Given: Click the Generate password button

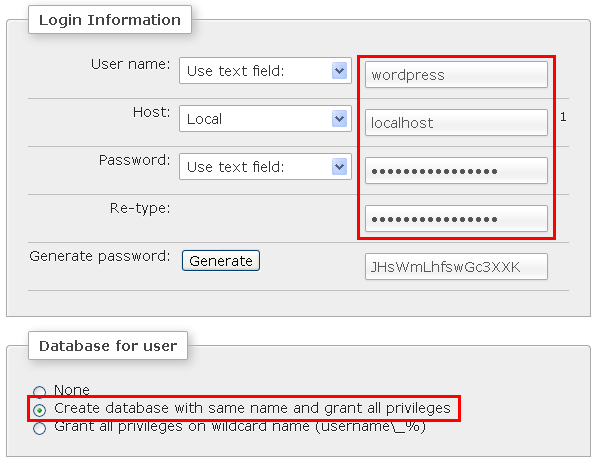Looking at the screenshot, I should click(x=221, y=261).
